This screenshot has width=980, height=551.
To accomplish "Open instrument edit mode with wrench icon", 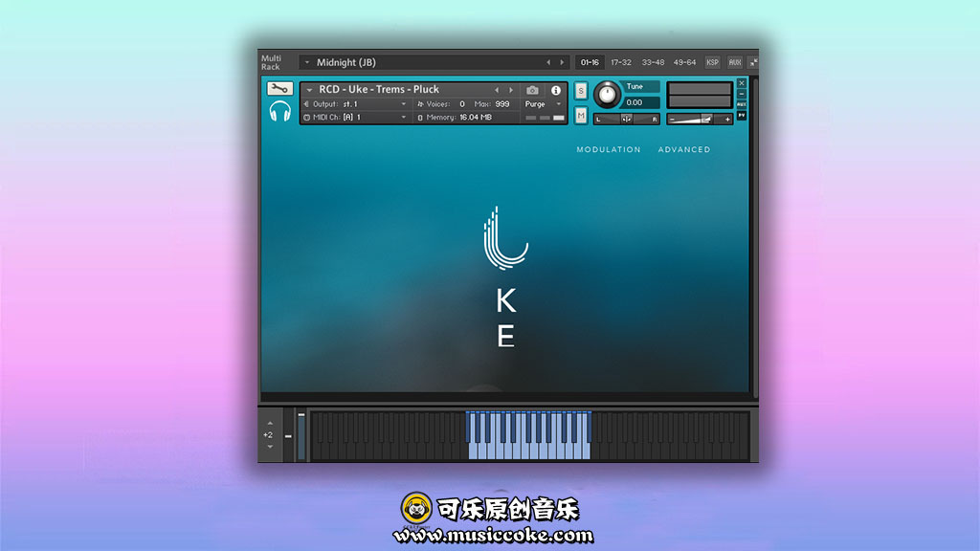I will click(279, 89).
